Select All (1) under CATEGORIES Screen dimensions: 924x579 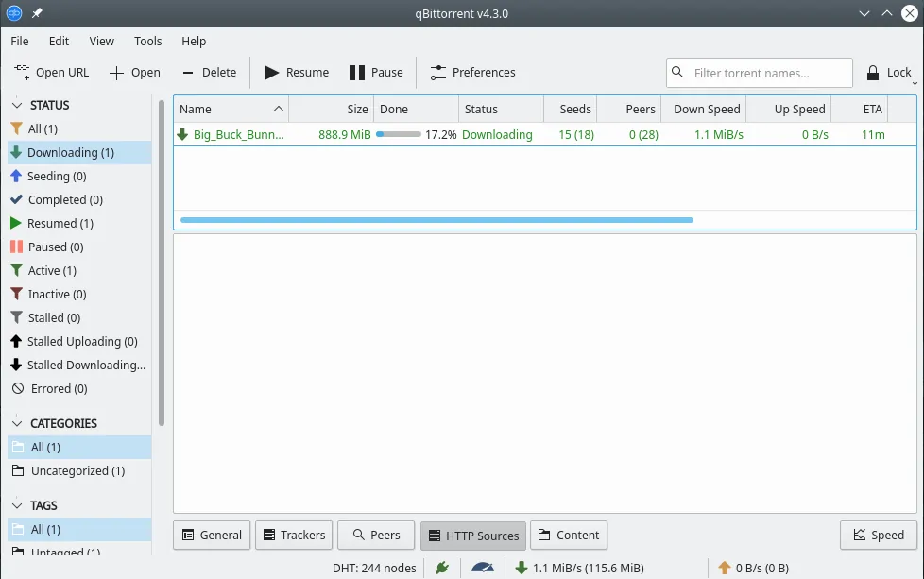click(x=79, y=447)
